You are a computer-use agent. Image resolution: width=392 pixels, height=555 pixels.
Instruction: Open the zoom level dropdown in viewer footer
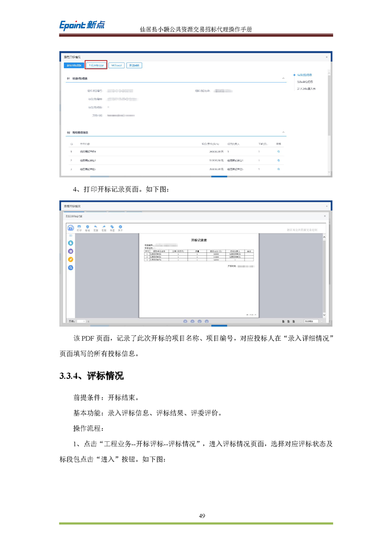tap(311, 322)
